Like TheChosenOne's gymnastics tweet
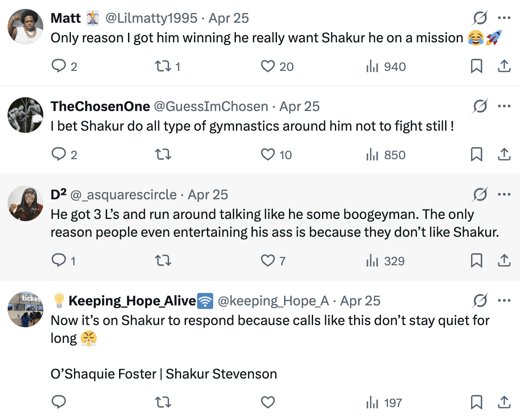 [268, 155]
